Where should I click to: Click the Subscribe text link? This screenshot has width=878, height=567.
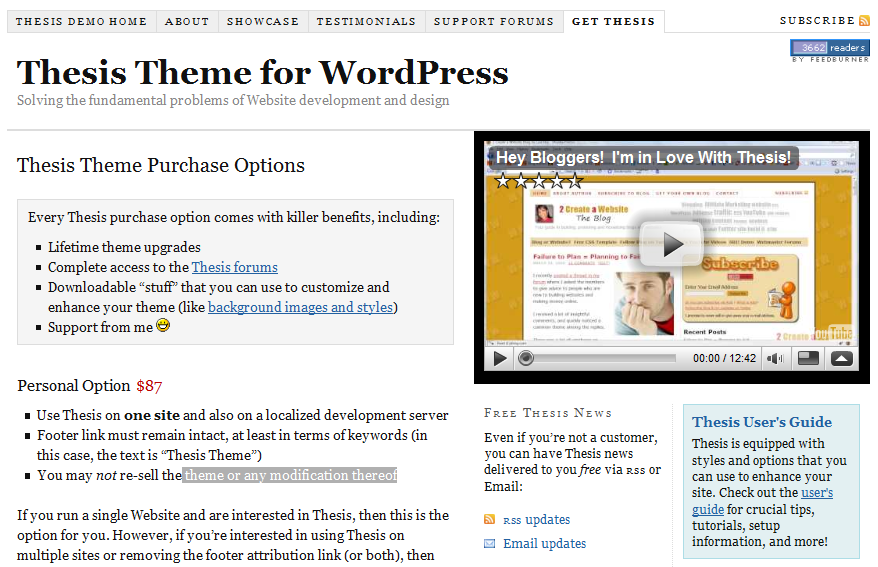(x=817, y=21)
